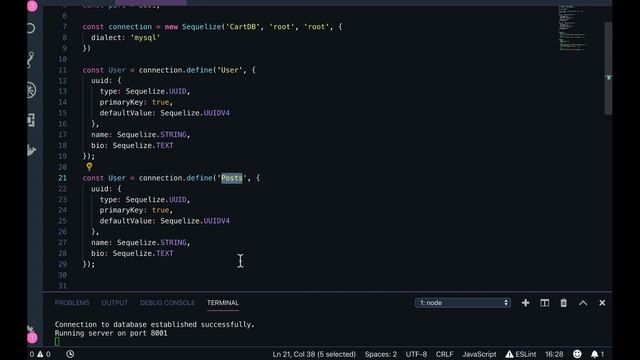Open notifications via the bell icon
This screenshot has height=360, width=640.
click(597, 354)
